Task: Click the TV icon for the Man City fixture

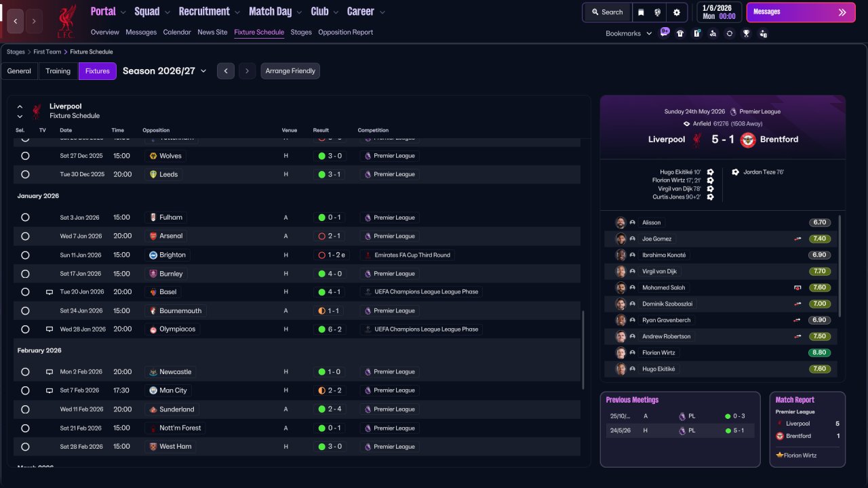Action: (x=50, y=390)
